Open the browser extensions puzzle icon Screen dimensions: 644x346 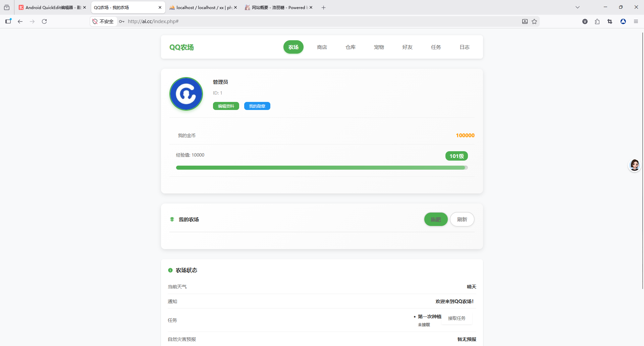[x=597, y=21]
